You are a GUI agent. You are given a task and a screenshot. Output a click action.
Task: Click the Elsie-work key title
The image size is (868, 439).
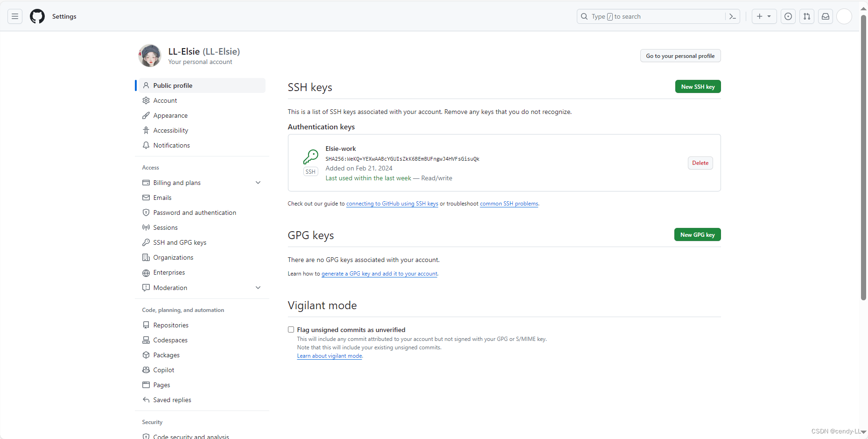tap(341, 149)
